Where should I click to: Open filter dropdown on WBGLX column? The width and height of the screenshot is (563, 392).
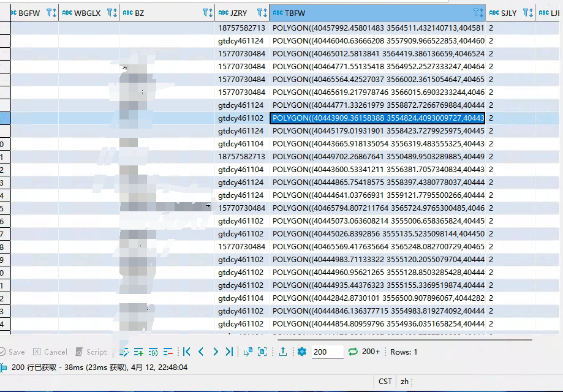pos(111,13)
